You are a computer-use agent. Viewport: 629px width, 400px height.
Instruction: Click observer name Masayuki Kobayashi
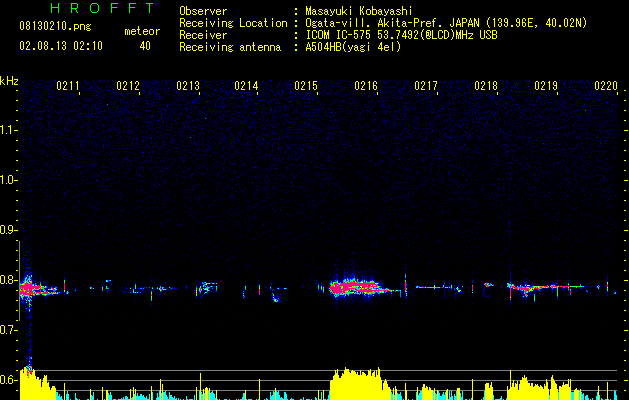pos(359,11)
